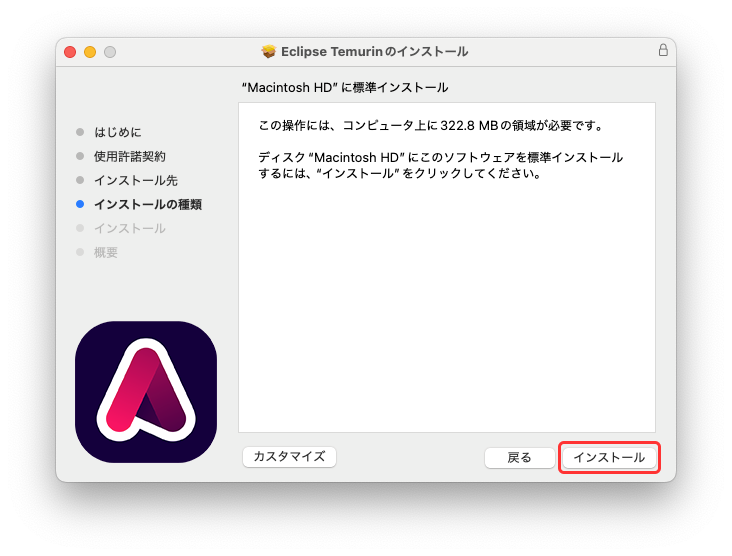Click the package icon beside window title
Screen dimensions: 732x556
coord(268,51)
